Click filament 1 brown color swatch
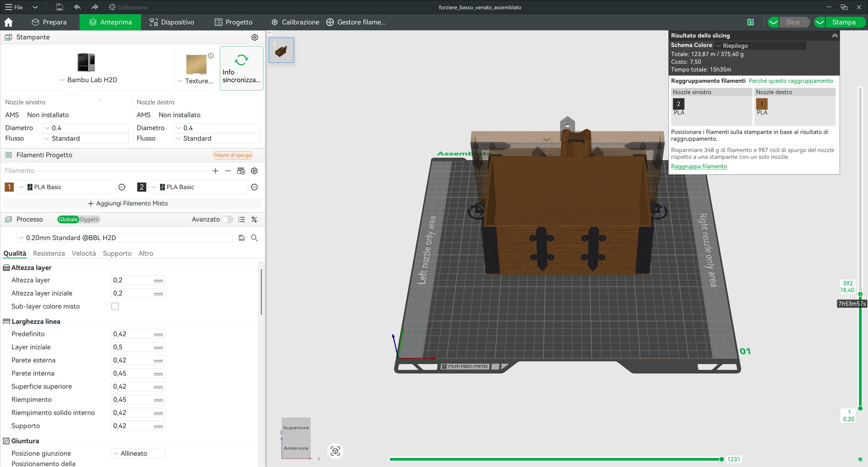Screen dimensions: 868x467 (x=9, y=187)
